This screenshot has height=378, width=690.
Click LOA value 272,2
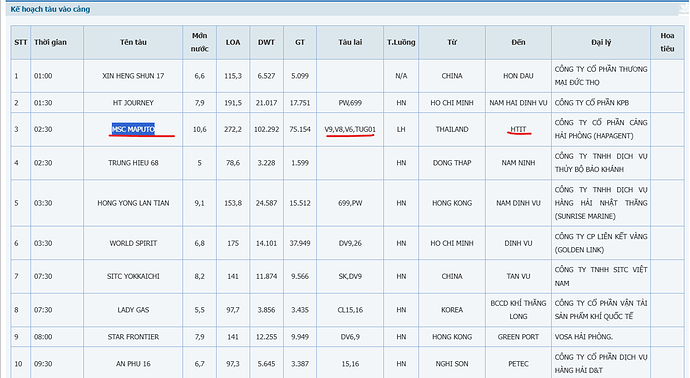pos(233,129)
